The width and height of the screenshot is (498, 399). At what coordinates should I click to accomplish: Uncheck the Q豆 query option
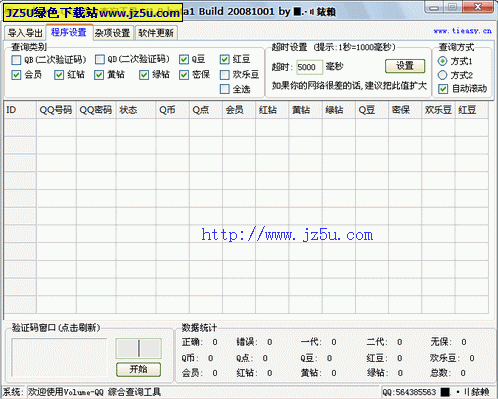(184, 60)
